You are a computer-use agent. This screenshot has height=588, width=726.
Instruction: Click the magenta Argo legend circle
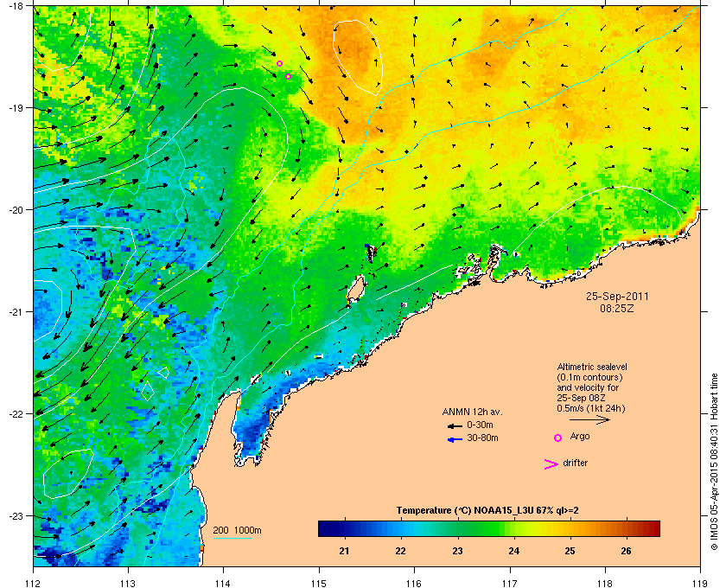tap(558, 438)
